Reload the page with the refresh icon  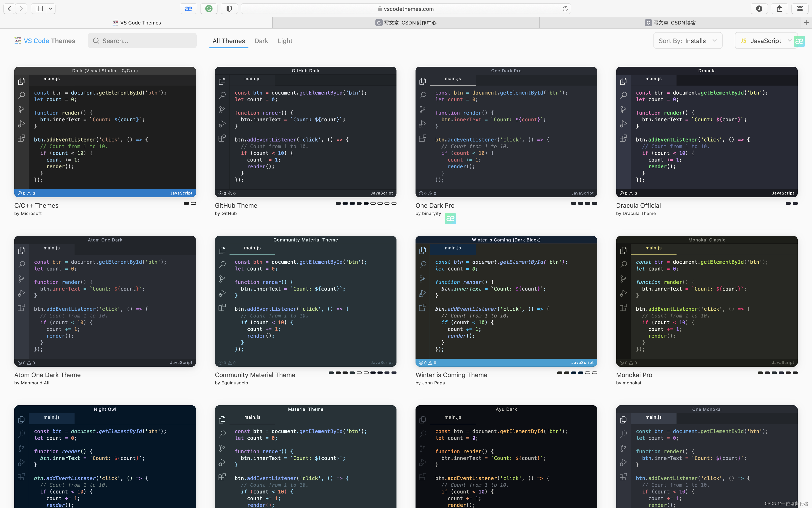565,9
